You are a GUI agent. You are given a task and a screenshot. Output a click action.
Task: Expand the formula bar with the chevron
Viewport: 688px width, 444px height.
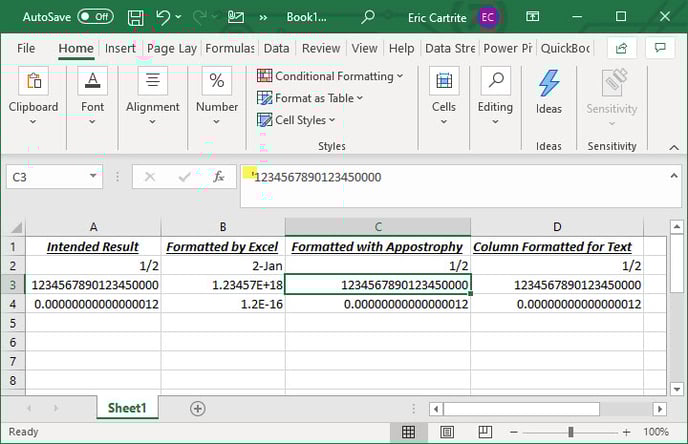[x=674, y=176]
